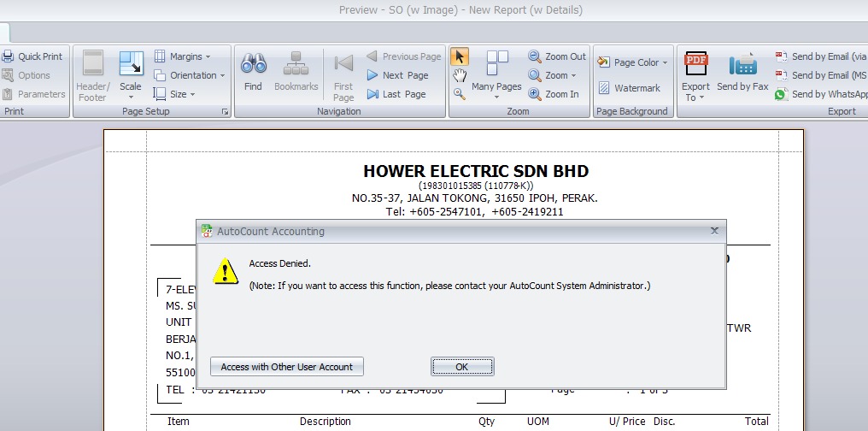Click the Total column header
868x431 pixels.
756,422
